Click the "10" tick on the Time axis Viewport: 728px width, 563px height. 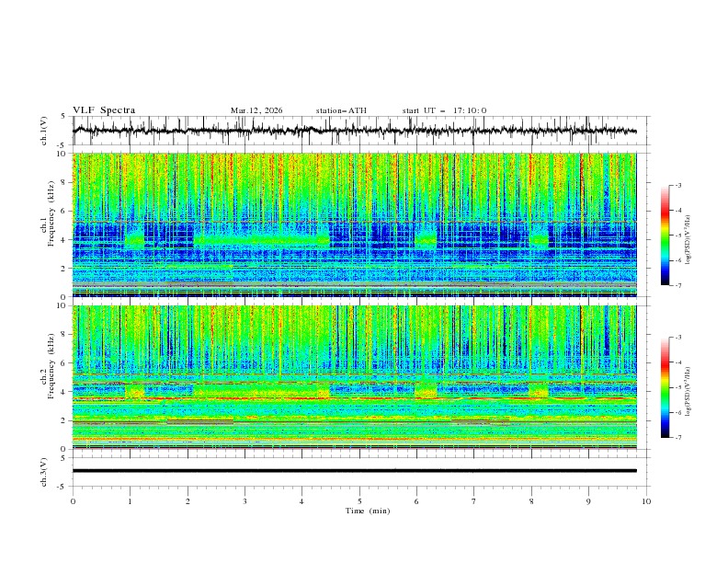pyautogui.click(x=646, y=501)
